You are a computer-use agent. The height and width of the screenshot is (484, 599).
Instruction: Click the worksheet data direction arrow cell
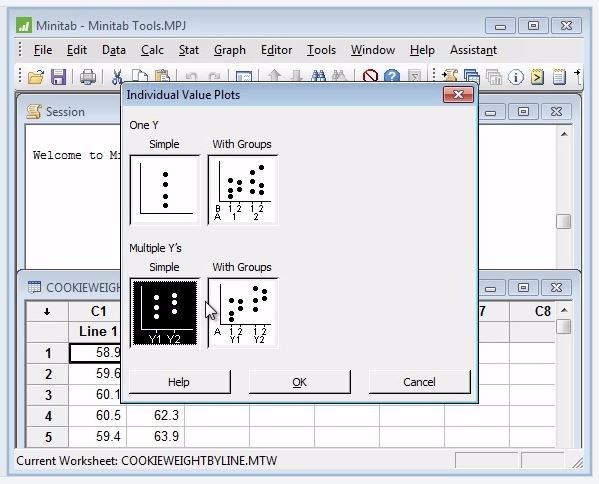pyautogui.click(x=47, y=312)
